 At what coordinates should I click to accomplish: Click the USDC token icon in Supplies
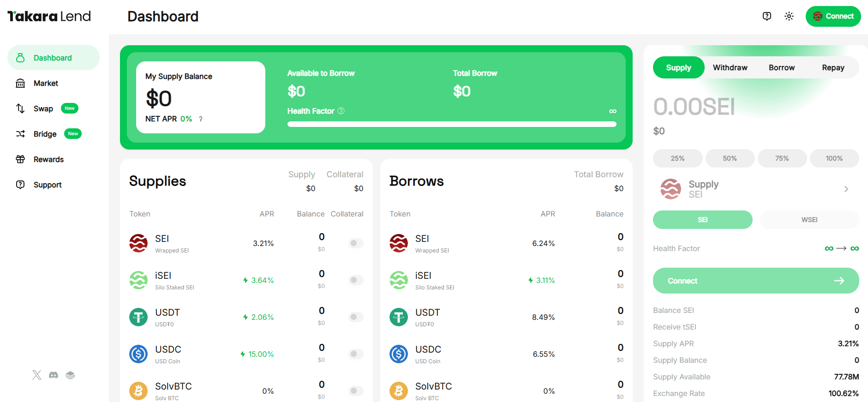(x=138, y=354)
